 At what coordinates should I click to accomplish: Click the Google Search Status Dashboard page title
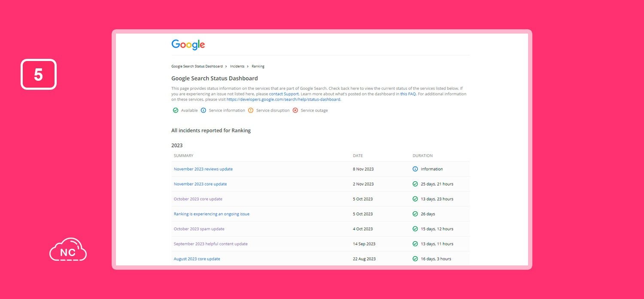pyautogui.click(x=214, y=79)
